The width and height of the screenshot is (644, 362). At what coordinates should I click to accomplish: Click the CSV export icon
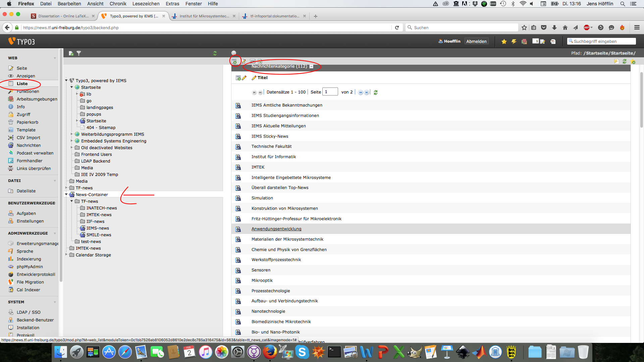(x=253, y=61)
